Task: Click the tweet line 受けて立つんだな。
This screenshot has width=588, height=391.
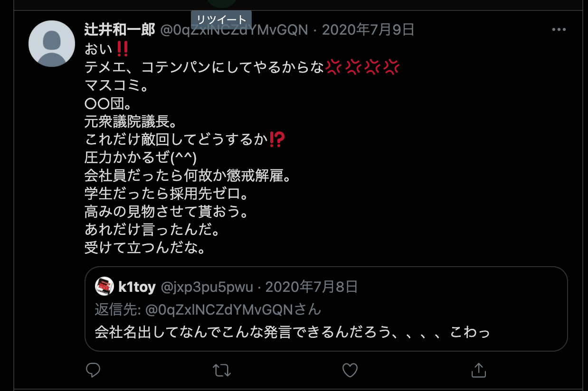Action: [x=146, y=248]
